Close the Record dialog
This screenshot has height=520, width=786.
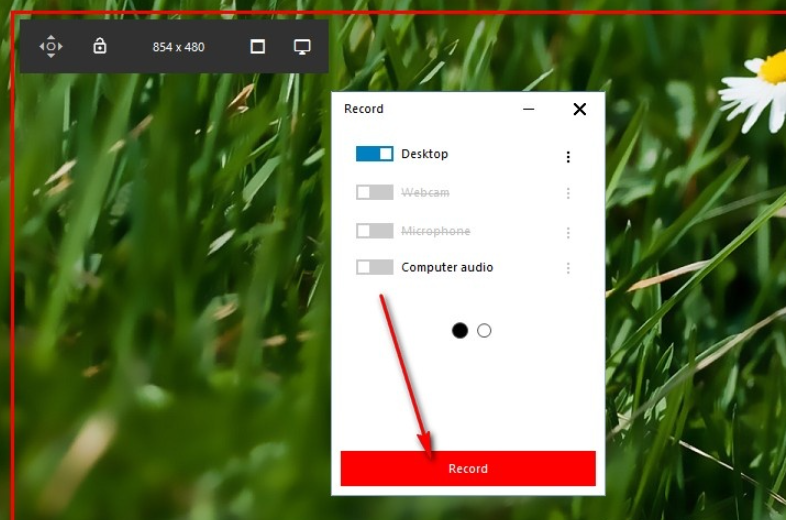click(x=579, y=109)
